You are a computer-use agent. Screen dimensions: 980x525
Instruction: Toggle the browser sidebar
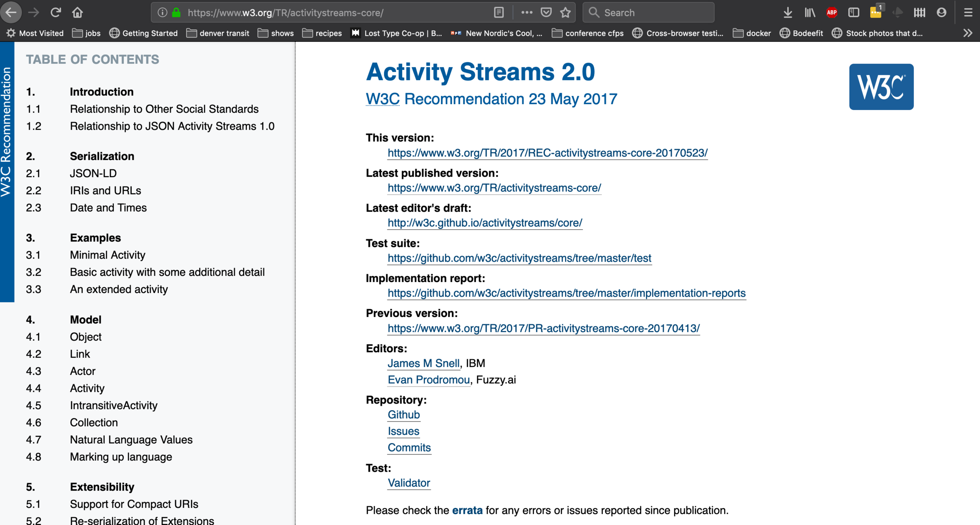[853, 13]
